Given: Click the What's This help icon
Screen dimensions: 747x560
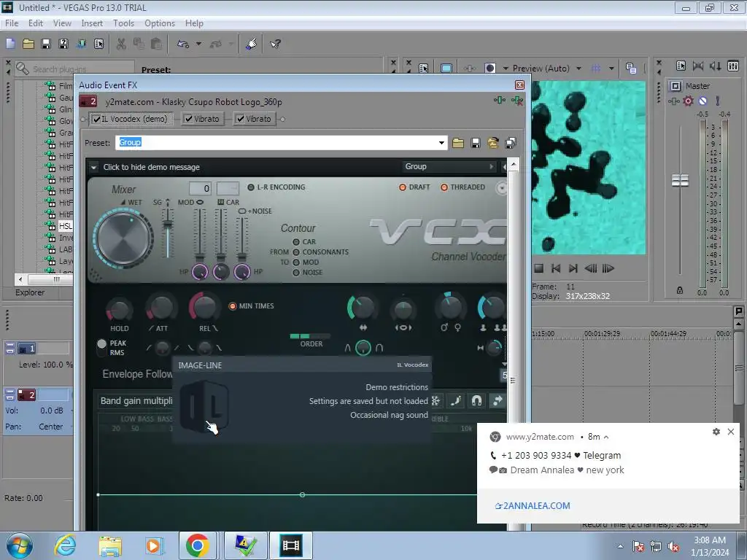Looking at the screenshot, I should point(275,44).
